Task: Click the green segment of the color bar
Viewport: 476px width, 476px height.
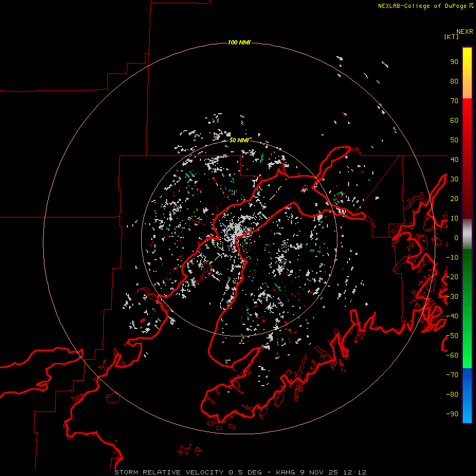Action: 467,309
